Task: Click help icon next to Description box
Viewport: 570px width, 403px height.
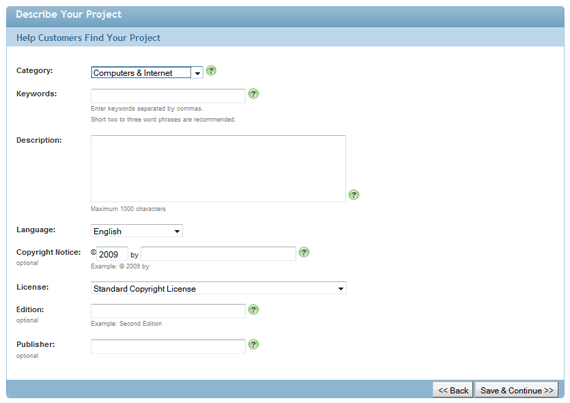Action: [x=354, y=195]
